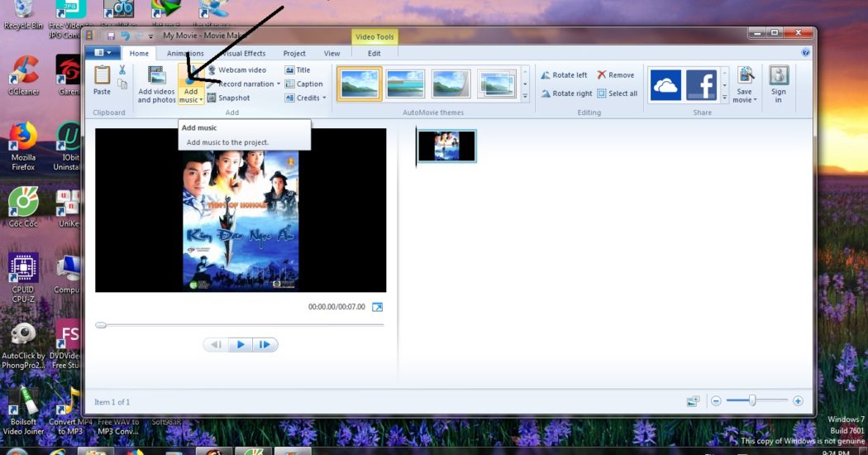Step to previous frame
The width and height of the screenshot is (868, 455).
click(x=217, y=345)
